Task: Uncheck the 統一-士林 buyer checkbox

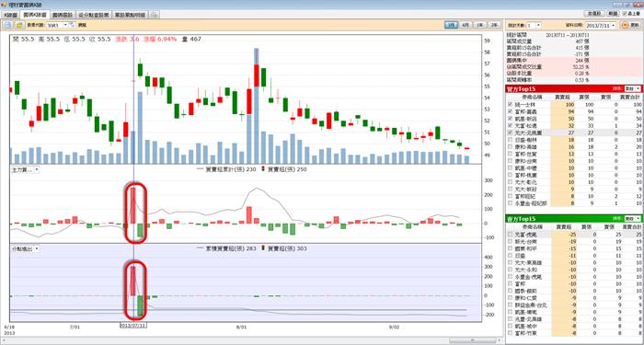Action: [510, 104]
